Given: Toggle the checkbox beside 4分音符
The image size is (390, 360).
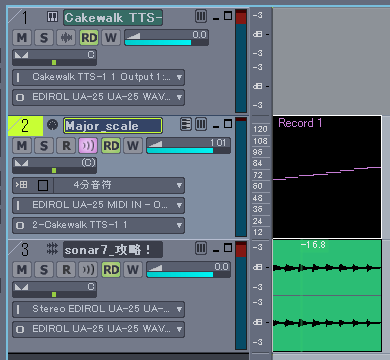Looking at the screenshot, I should (43, 185).
